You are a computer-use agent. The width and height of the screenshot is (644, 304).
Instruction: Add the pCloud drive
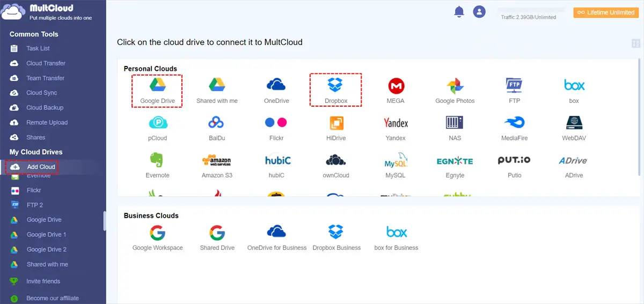click(157, 128)
